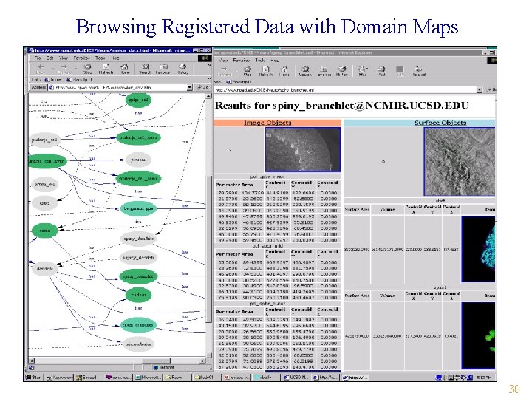Select spiny_branchlet node in domain map

[138, 276]
